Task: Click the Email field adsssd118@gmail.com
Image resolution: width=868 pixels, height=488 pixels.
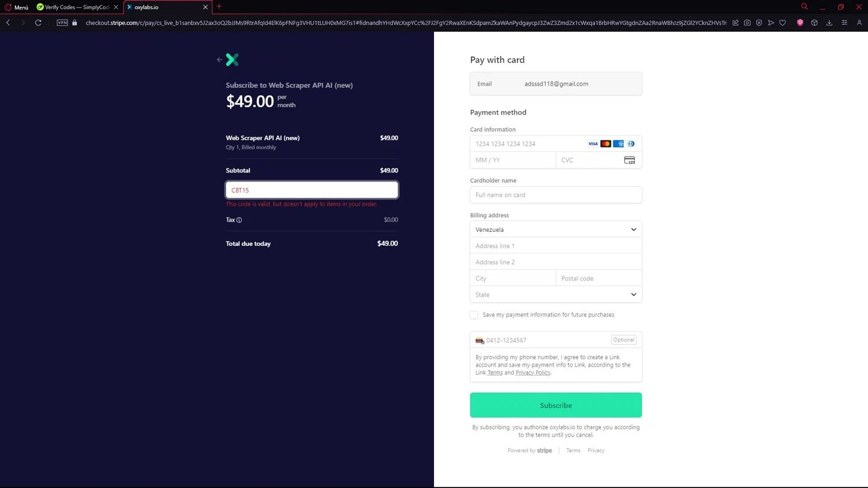Action: click(x=556, y=84)
